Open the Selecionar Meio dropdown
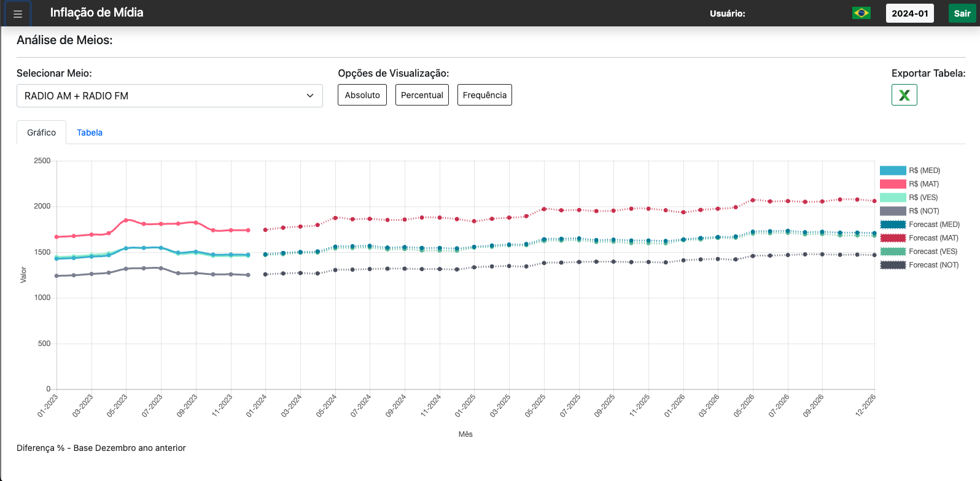The height and width of the screenshot is (481, 980). (169, 96)
